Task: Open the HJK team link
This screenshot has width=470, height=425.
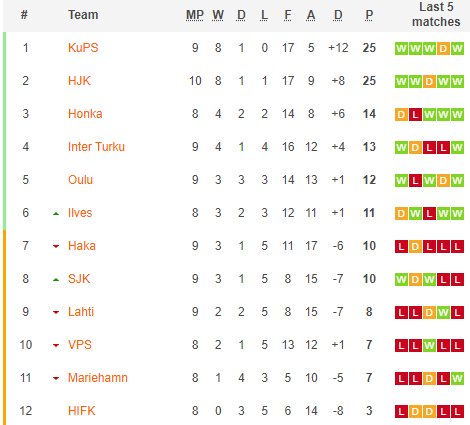Action: 79,81
